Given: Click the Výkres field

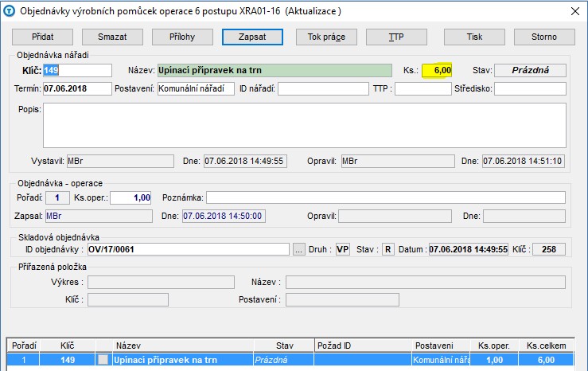Looking at the screenshot, I should coord(161,282).
